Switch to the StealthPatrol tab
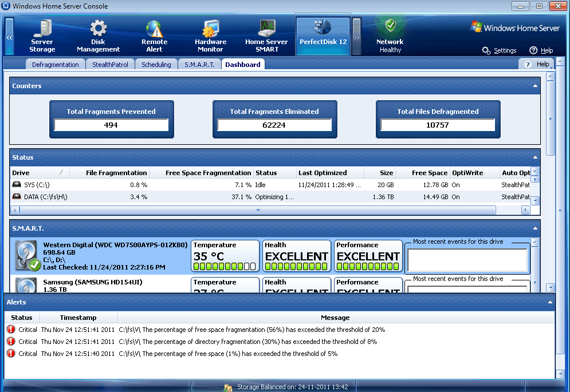Image resolution: width=570 pixels, height=392 pixels. click(x=110, y=65)
